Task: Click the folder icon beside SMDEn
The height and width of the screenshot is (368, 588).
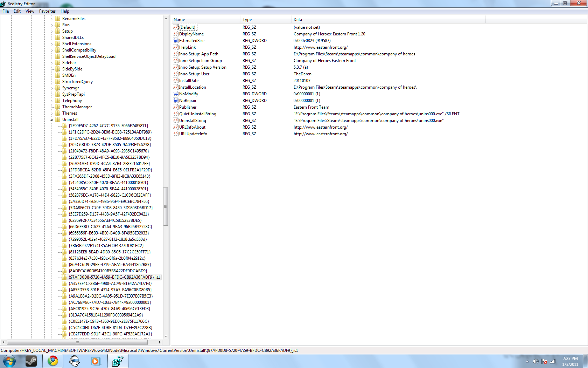Action: pyautogui.click(x=58, y=75)
